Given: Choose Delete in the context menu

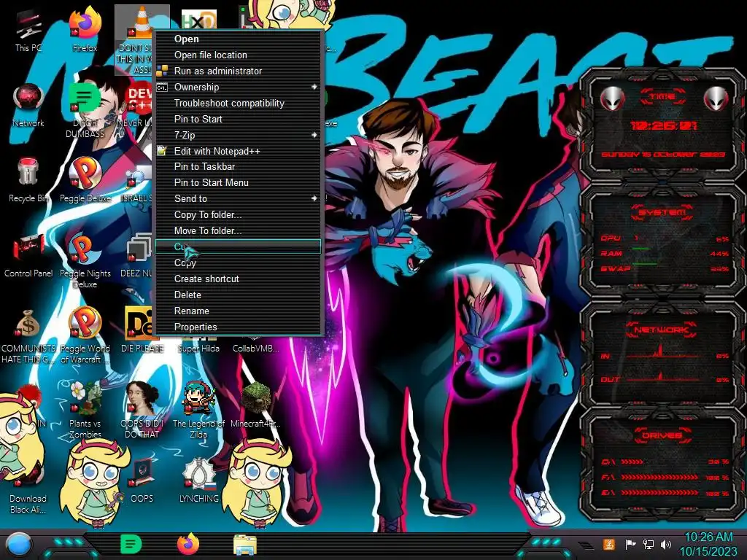Looking at the screenshot, I should [239, 295].
